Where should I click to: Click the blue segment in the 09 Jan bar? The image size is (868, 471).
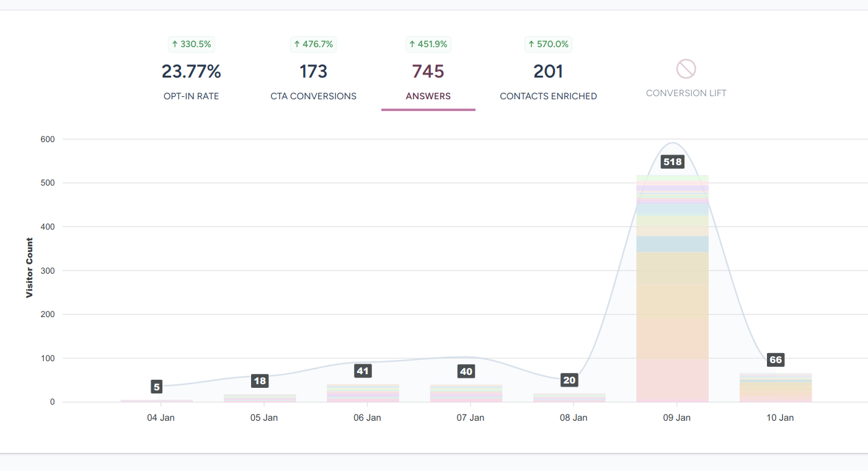[672, 244]
